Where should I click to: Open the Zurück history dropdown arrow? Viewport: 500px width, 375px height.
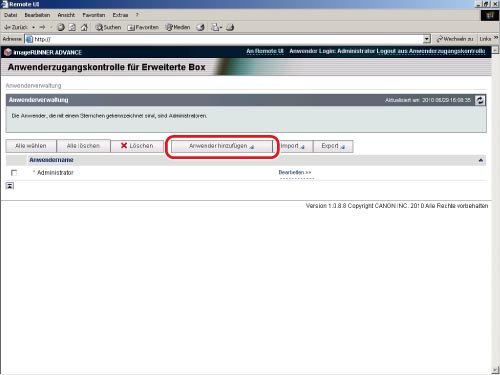pyautogui.click(x=34, y=27)
